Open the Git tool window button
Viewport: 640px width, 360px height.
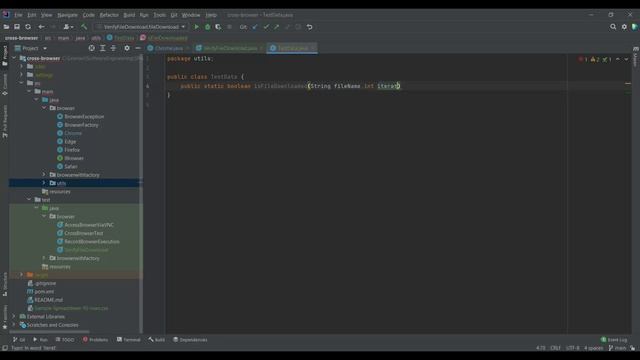[19, 340]
